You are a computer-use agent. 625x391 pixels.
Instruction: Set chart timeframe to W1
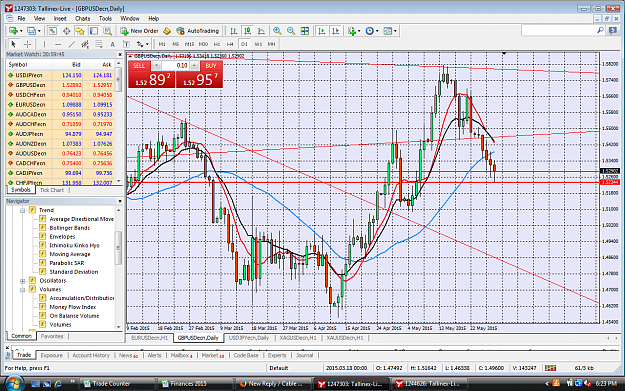pyautogui.click(x=258, y=44)
